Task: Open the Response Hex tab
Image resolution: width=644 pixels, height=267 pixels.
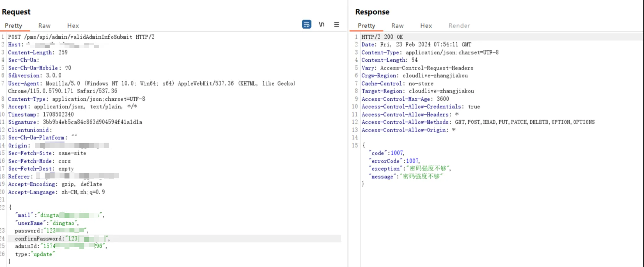Action: [426, 26]
